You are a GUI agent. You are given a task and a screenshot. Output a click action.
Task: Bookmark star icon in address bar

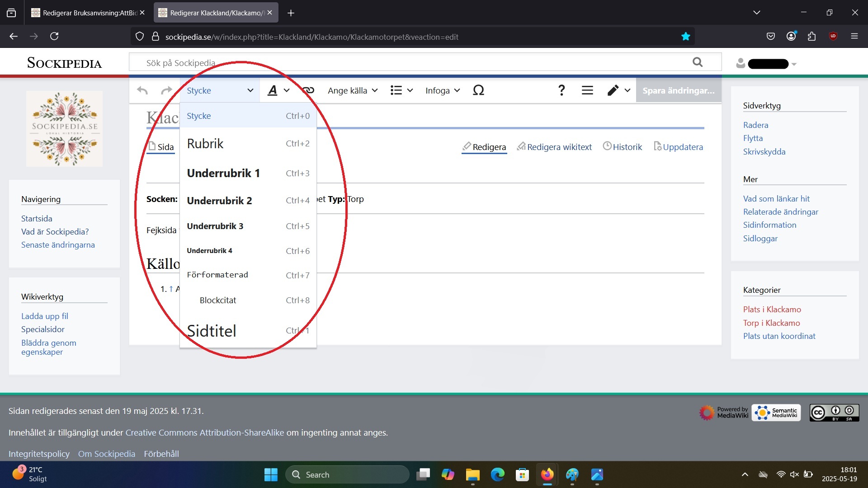pos(685,37)
